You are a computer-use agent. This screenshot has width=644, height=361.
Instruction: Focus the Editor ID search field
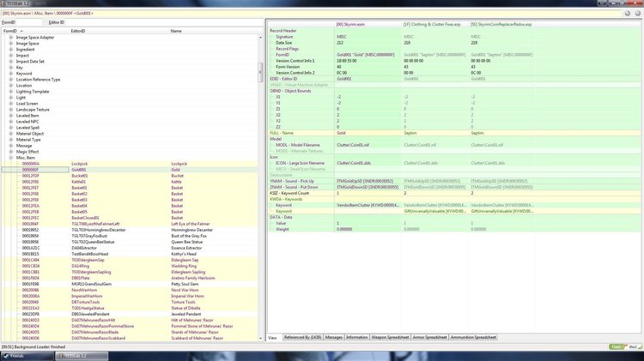point(162,22)
